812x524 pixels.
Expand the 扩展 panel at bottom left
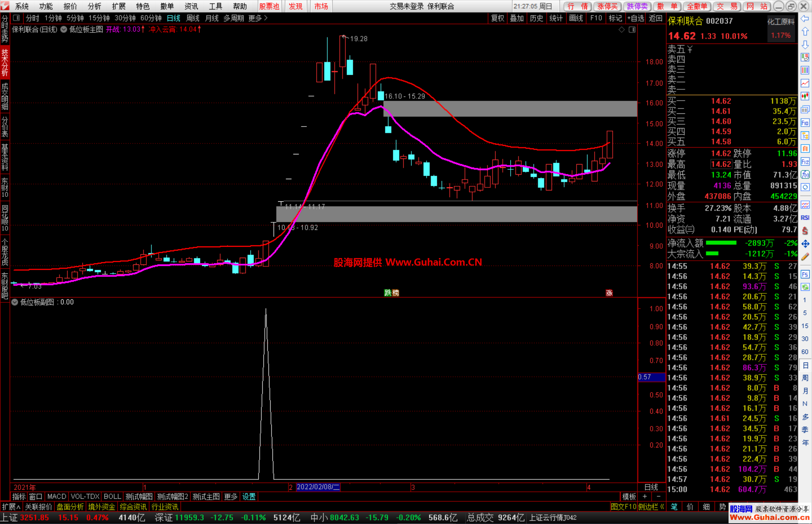click(11, 507)
